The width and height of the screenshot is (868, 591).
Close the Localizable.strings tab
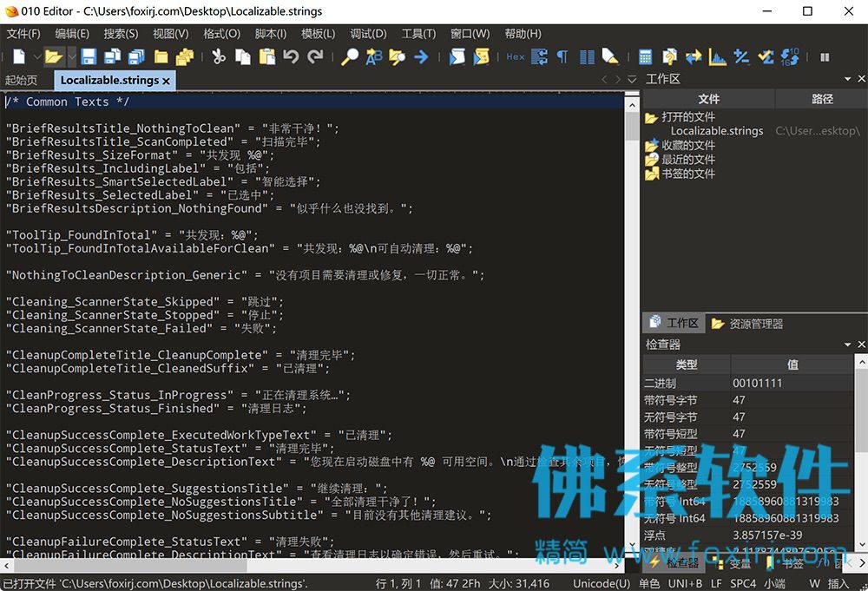click(x=166, y=81)
